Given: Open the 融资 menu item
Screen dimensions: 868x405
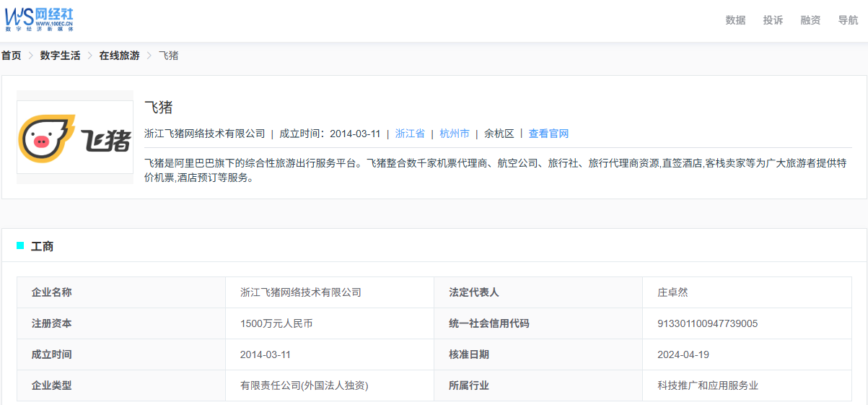Looking at the screenshot, I should [810, 20].
